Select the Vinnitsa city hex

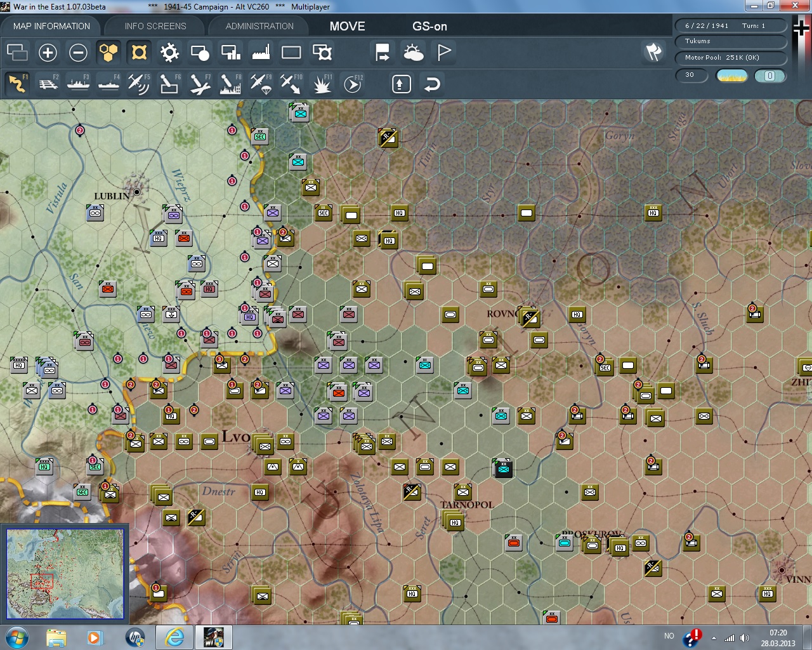pyautogui.click(x=783, y=569)
